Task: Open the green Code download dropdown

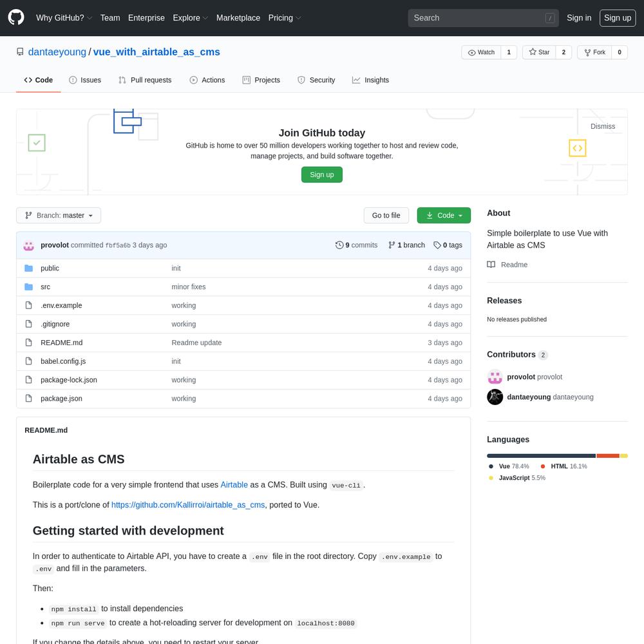Action: 444,215
